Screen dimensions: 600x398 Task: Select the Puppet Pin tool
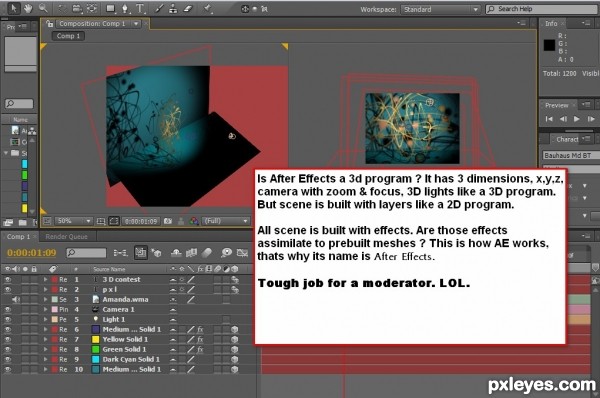[x=208, y=8]
